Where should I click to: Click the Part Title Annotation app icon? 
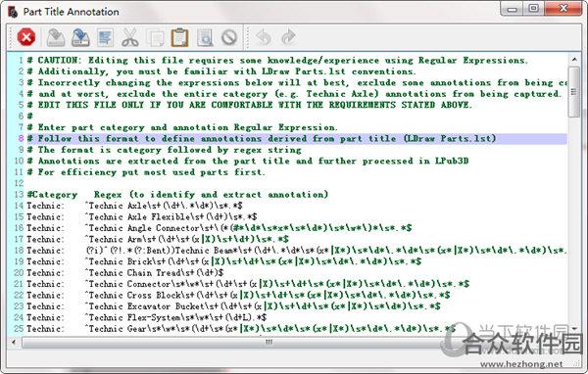coord(13,12)
